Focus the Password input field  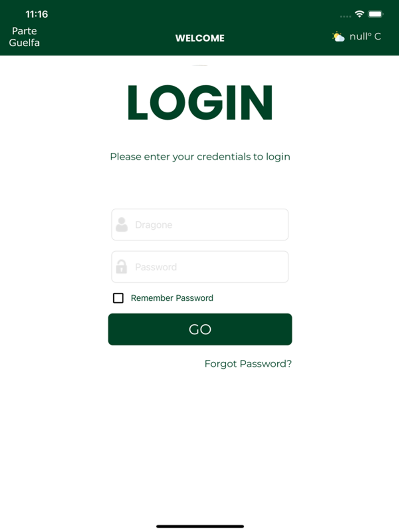coord(200,267)
